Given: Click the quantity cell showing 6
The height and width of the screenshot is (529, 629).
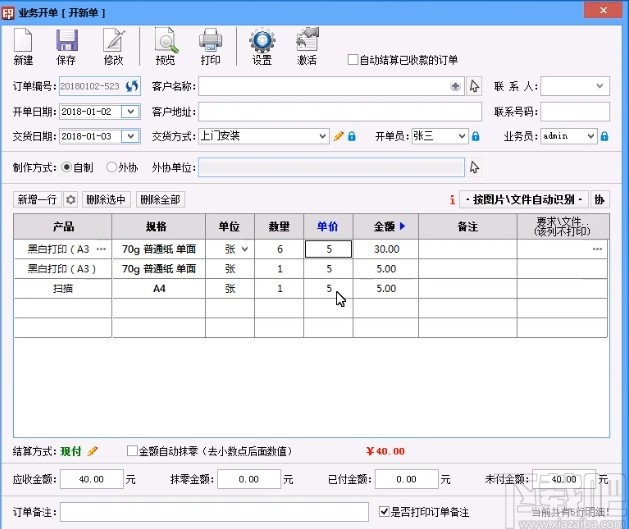Looking at the screenshot, I should tap(279, 249).
